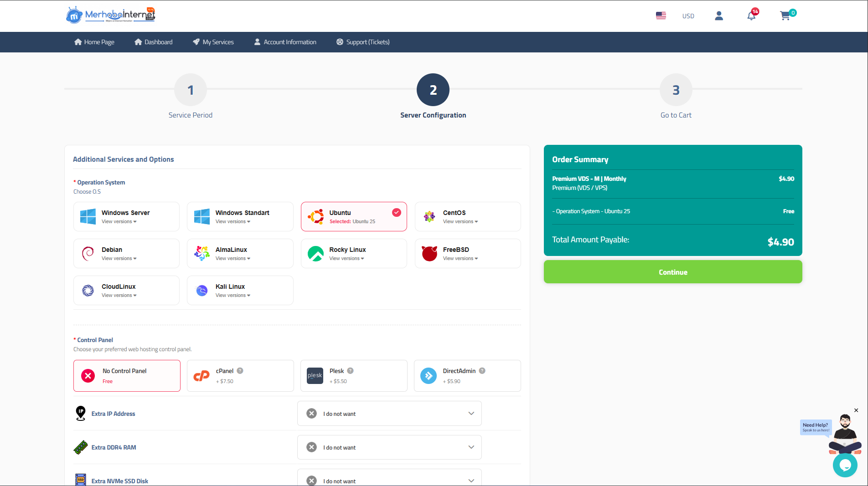
Task: Close the Need Help popup
Action: pos(856,410)
